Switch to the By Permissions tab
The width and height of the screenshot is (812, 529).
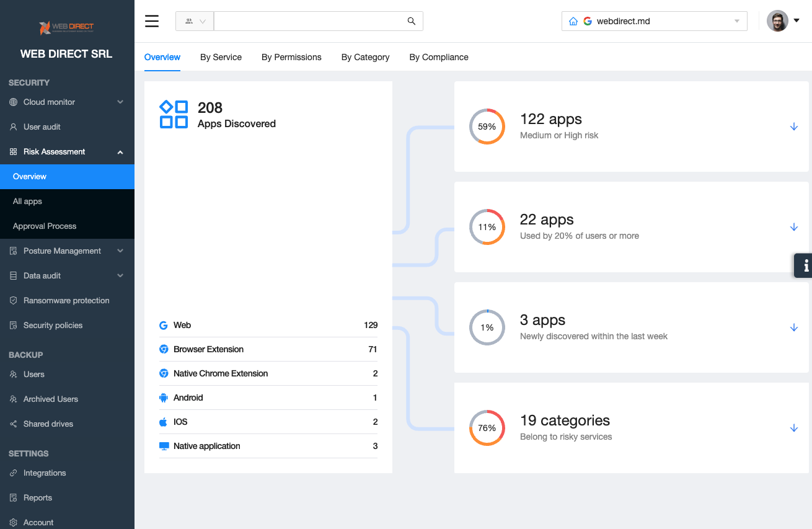(291, 57)
